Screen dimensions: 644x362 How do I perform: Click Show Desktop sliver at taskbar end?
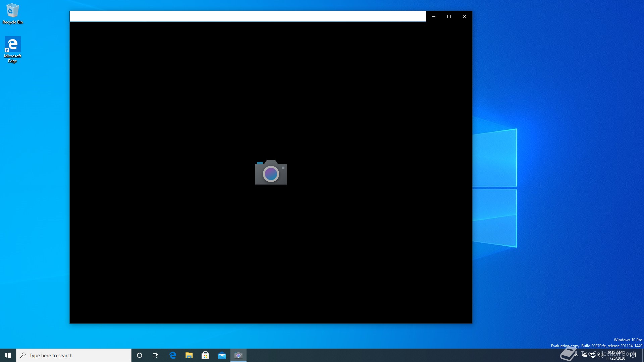(643, 355)
